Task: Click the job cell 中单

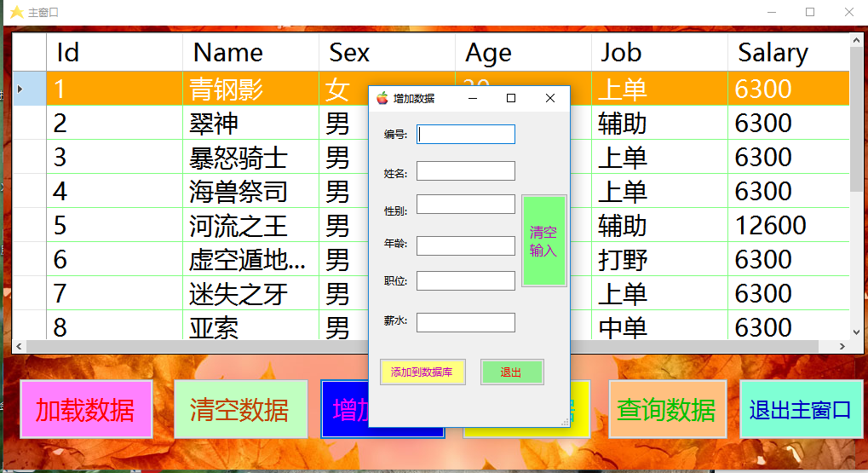Action: coord(658,326)
